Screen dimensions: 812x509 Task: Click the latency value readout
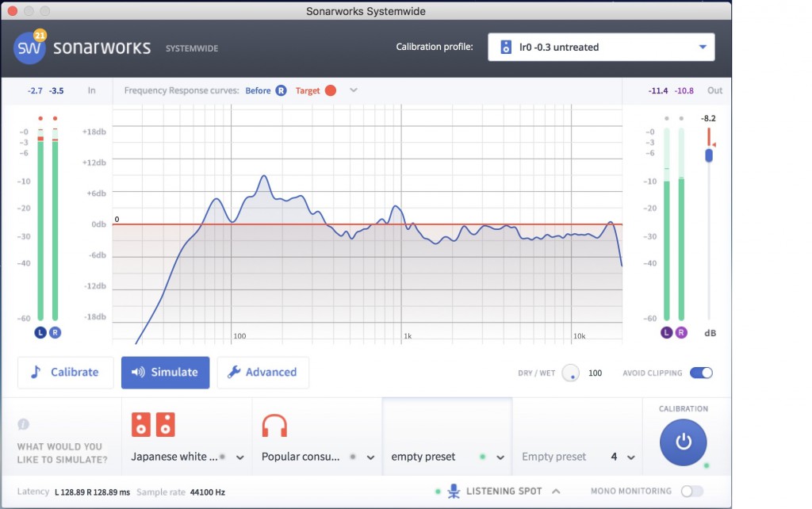tap(92, 492)
